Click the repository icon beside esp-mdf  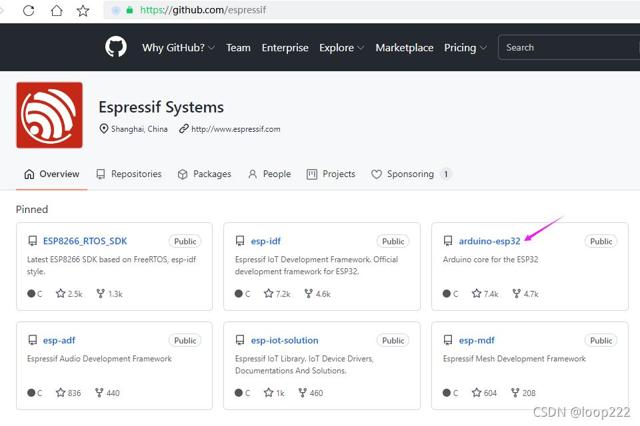[x=448, y=340]
